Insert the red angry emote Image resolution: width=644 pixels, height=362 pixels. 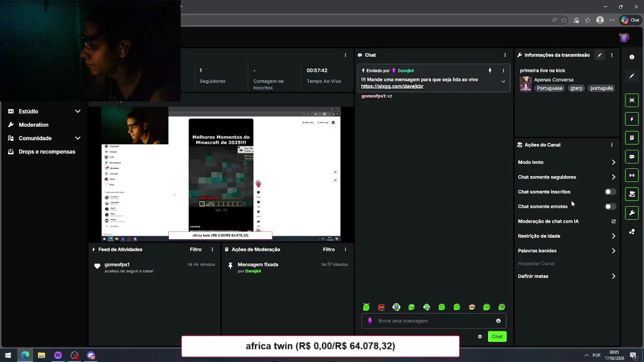click(x=381, y=307)
